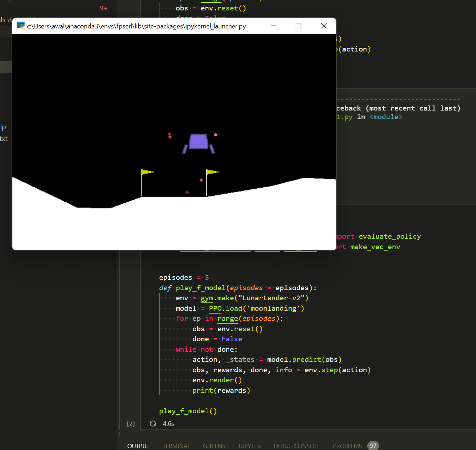Click the 97 badge on the PROBLEMS tab
476x450 pixels.
pos(373,446)
